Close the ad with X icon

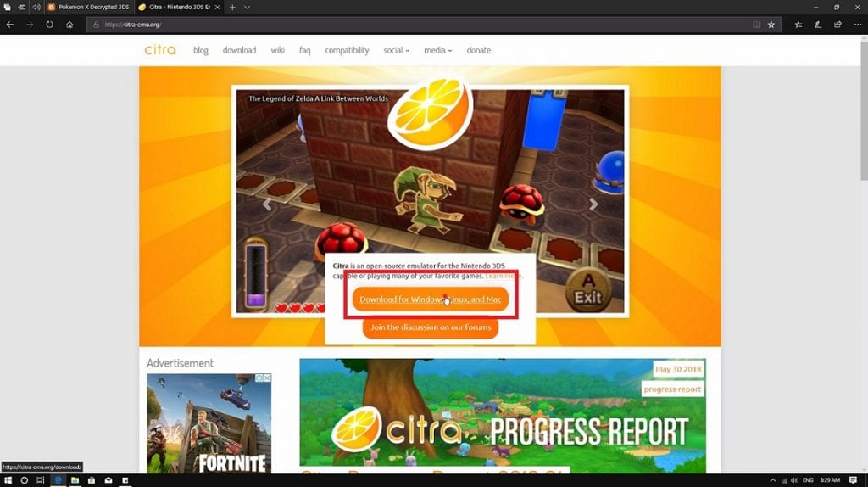(267, 378)
